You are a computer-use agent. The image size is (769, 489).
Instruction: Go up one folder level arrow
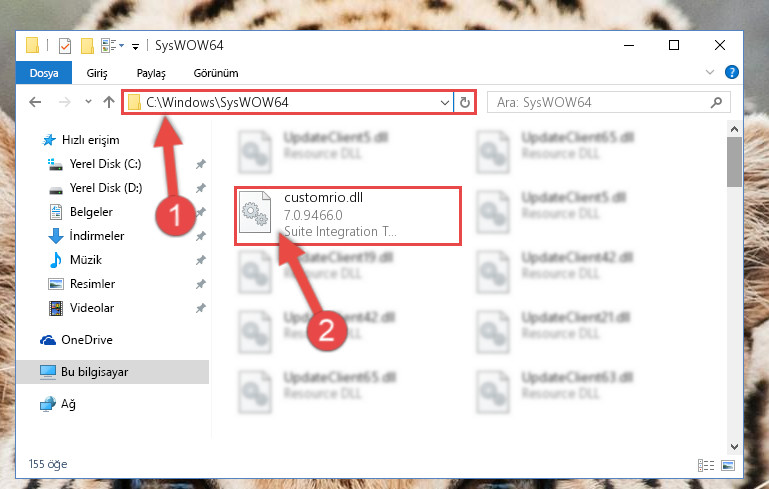tap(109, 102)
